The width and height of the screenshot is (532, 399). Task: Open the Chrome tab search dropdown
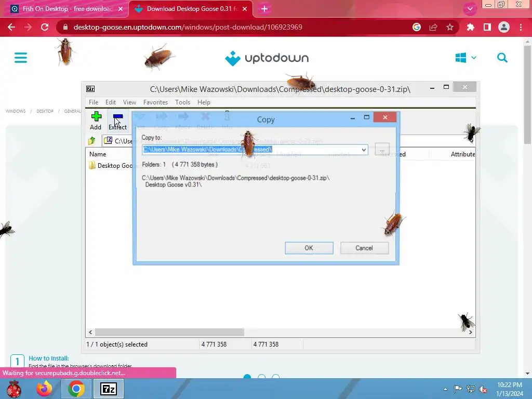470,9
